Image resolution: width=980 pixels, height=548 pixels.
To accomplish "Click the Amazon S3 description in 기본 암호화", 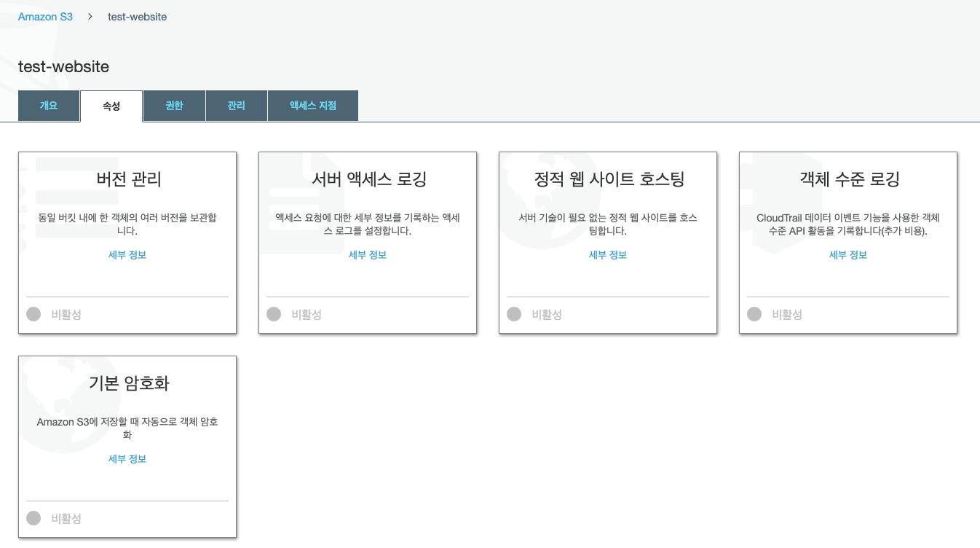I will point(127,428).
